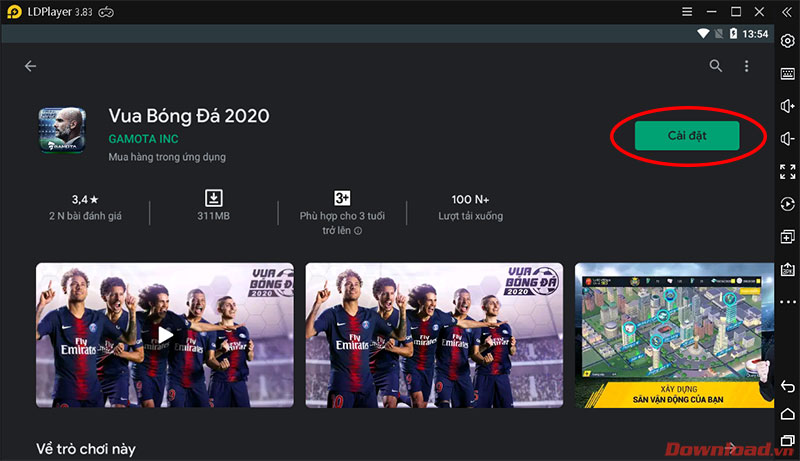Screen dimensions: 800x461
Task: Click the install APK icon
Action: click(x=787, y=269)
